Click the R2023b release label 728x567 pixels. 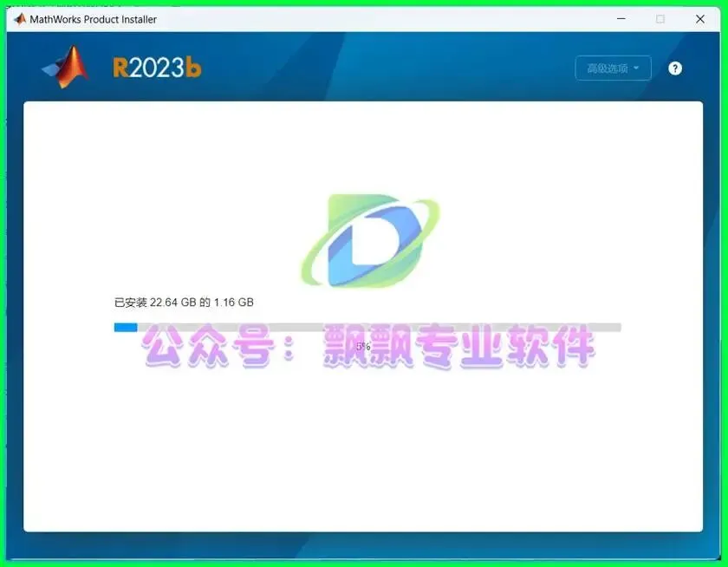point(157,68)
